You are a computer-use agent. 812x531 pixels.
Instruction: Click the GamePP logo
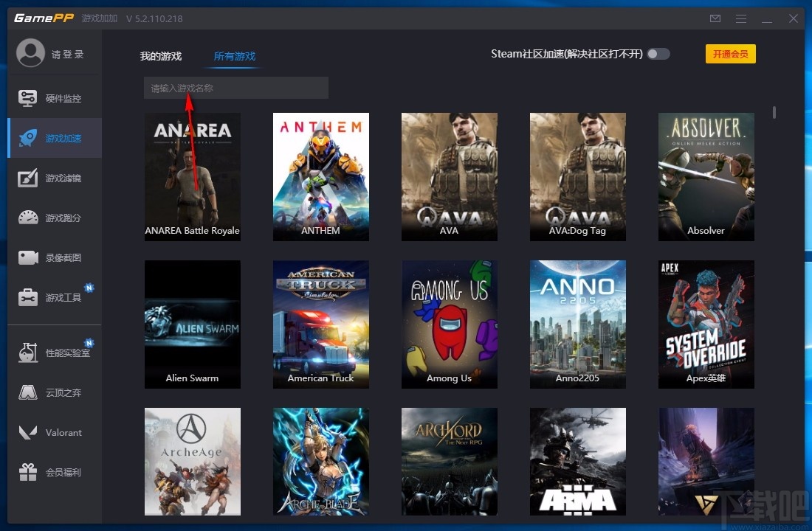(x=44, y=18)
